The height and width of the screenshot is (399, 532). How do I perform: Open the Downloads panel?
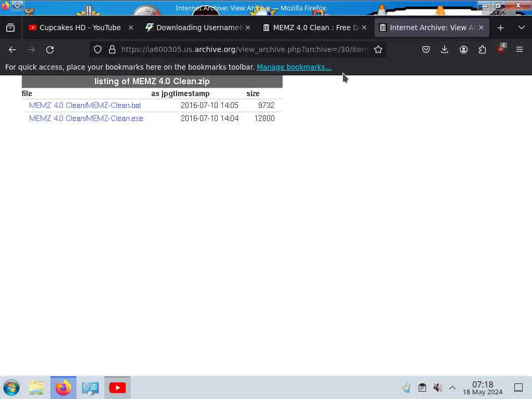point(445,49)
